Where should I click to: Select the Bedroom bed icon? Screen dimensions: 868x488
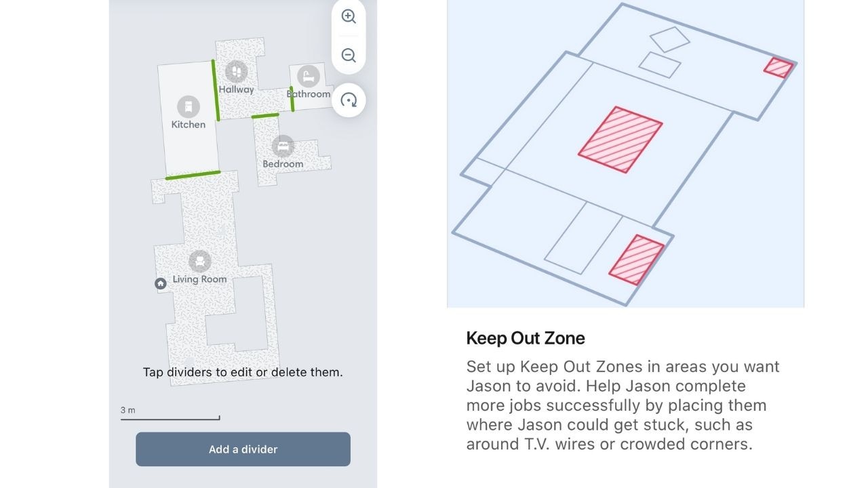click(283, 146)
